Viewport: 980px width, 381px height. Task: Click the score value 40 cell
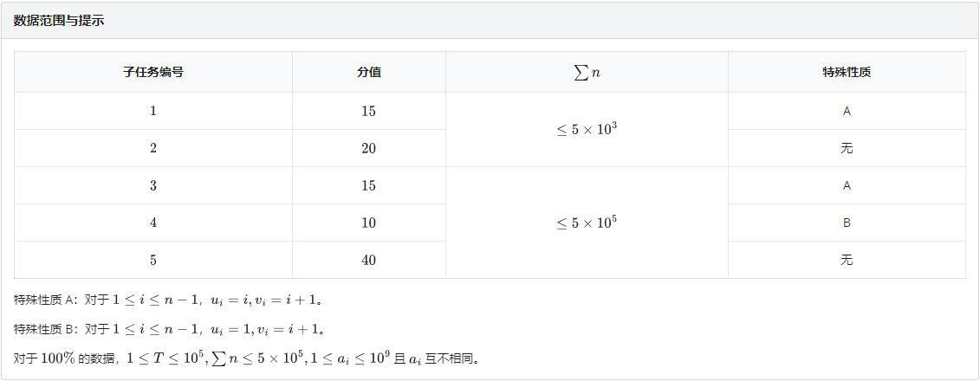pos(369,260)
